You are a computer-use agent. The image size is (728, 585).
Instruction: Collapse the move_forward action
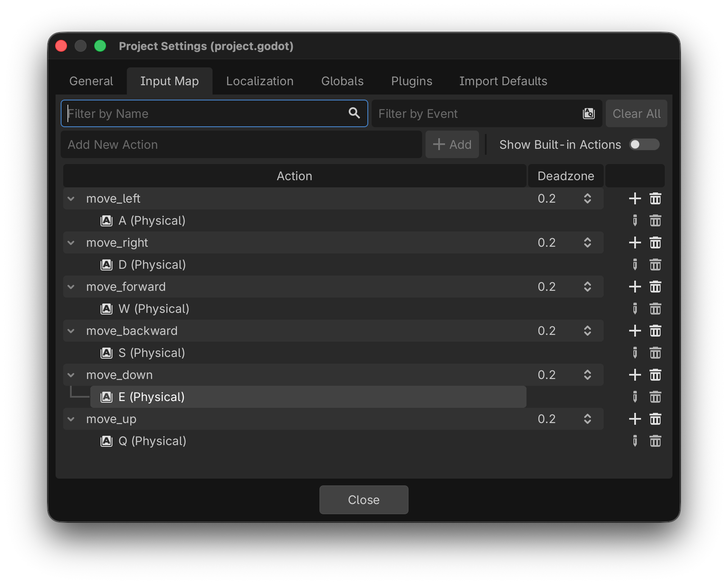tap(71, 287)
